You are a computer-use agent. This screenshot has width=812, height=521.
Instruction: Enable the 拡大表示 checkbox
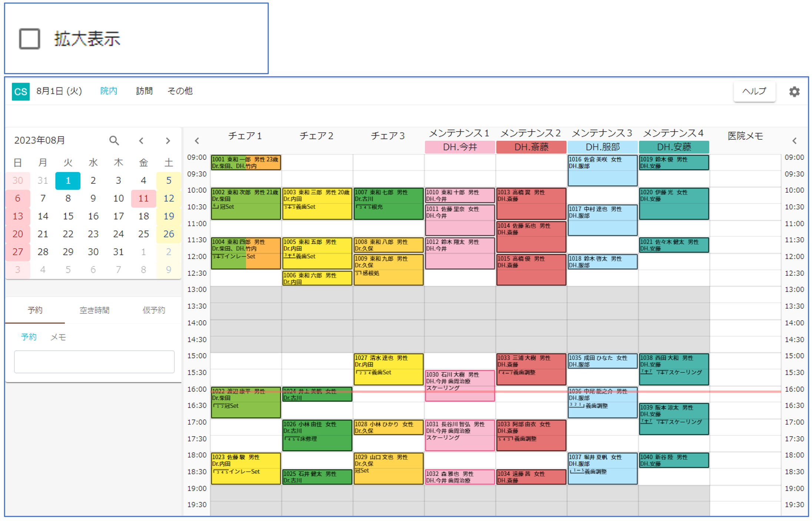click(x=30, y=39)
